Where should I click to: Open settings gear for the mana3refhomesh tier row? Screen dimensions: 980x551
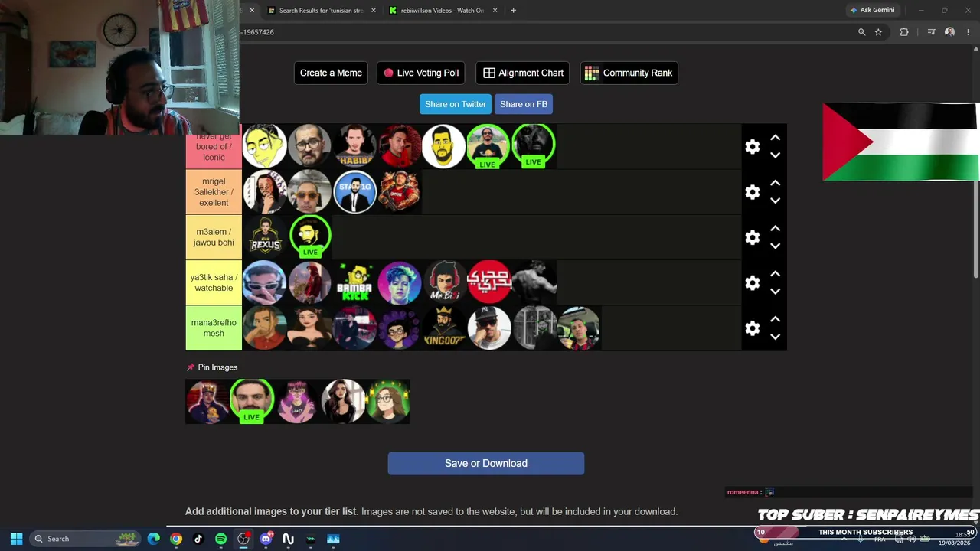pyautogui.click(x=753, y=328)
